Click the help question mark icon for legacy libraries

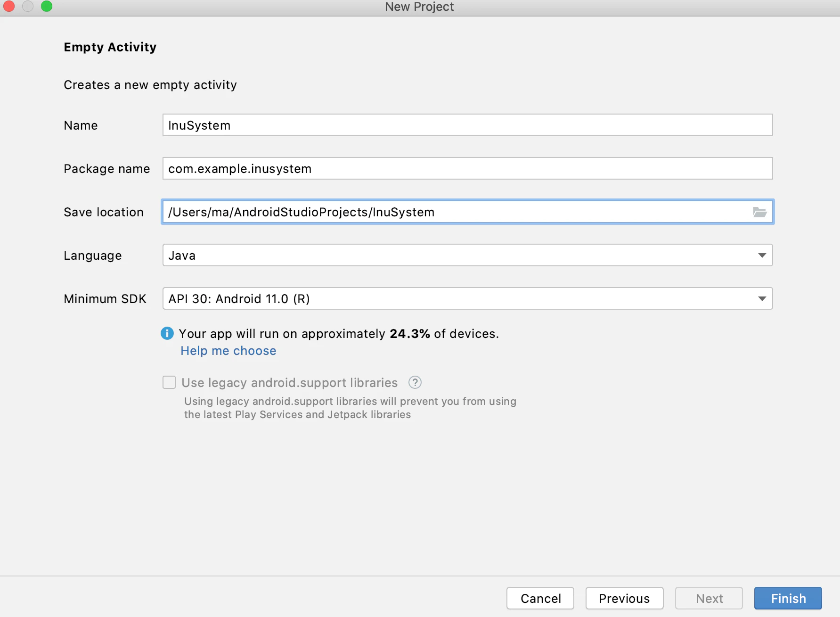click(x=415, y=382)
